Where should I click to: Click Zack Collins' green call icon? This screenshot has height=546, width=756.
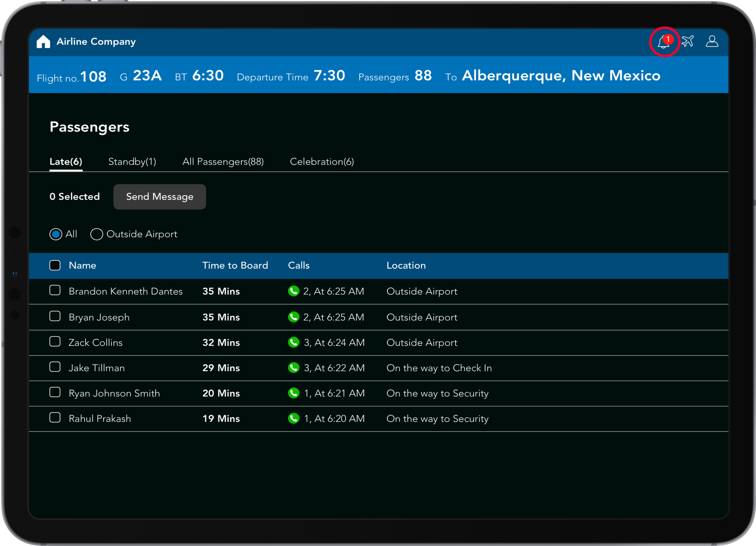coord(293,342)
